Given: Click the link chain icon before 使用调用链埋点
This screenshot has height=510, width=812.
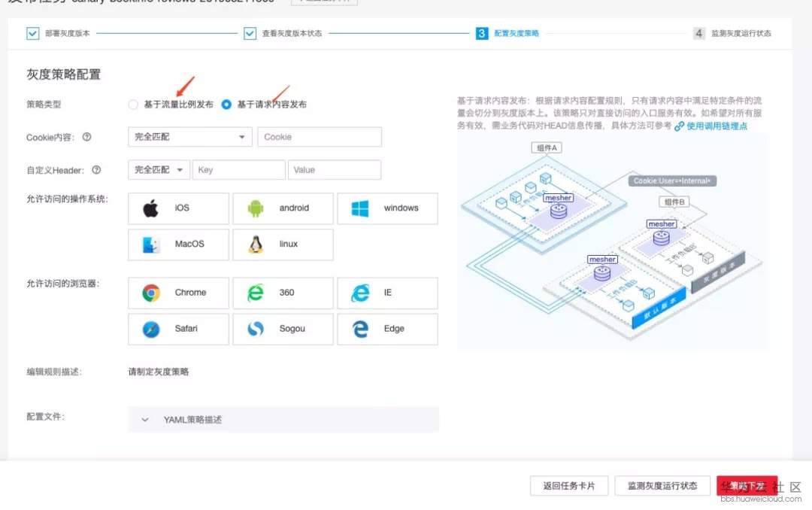Looking at the screenshot, I should click(x=680, y=126).
